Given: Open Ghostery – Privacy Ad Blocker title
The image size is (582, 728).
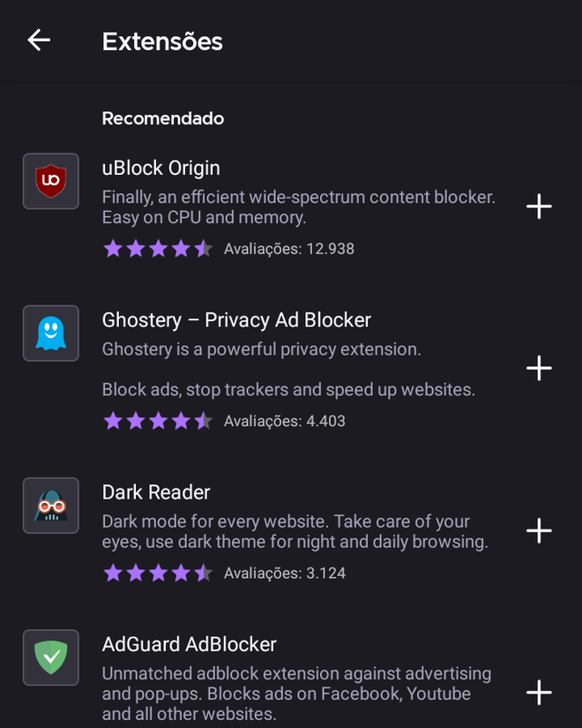Looking at the screenshot, I should (236, 320).
